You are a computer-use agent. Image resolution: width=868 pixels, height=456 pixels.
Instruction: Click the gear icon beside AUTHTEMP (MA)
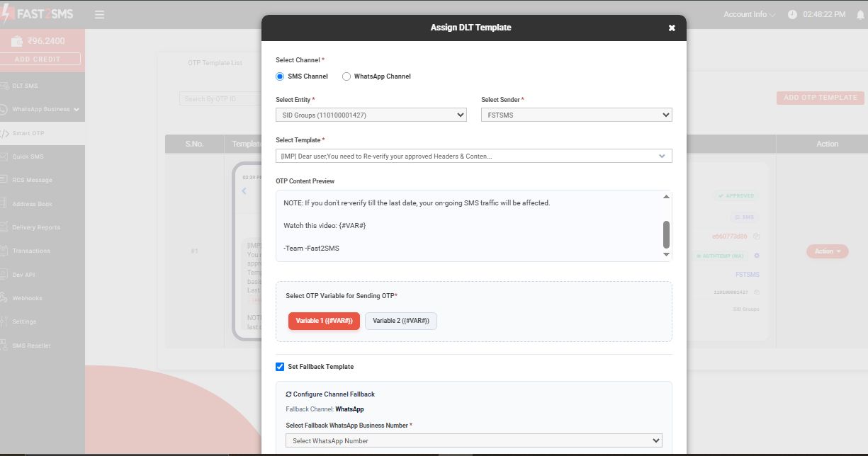(757, 256)
